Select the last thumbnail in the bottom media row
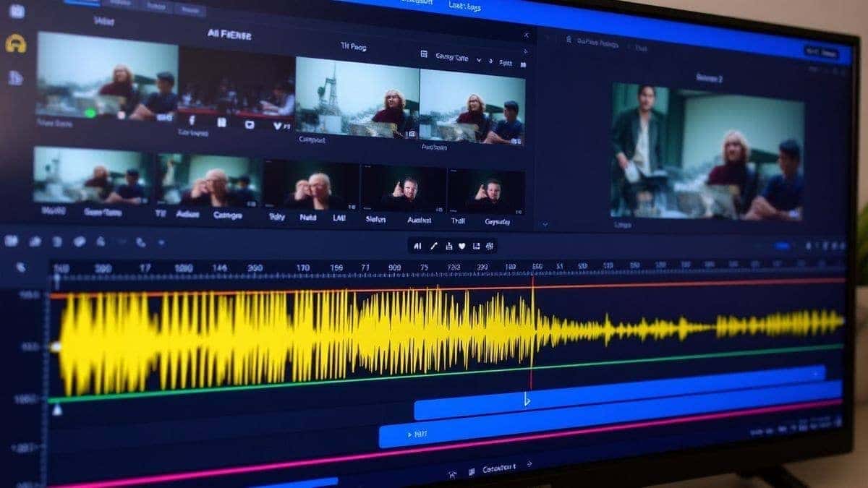 (x=486, y=191)
